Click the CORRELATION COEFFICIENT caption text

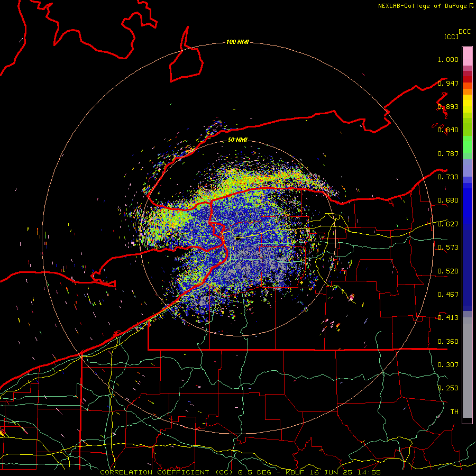coord(154,472)
